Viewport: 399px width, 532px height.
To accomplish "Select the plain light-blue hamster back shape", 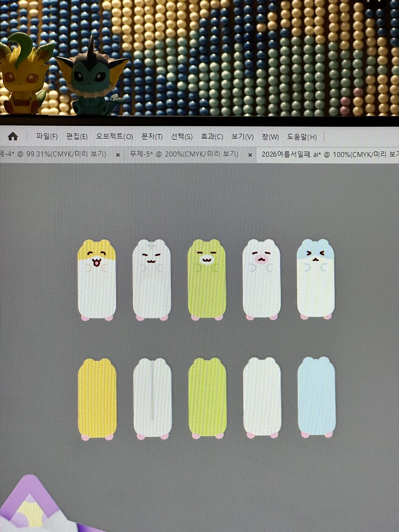I will pos(316,397).
